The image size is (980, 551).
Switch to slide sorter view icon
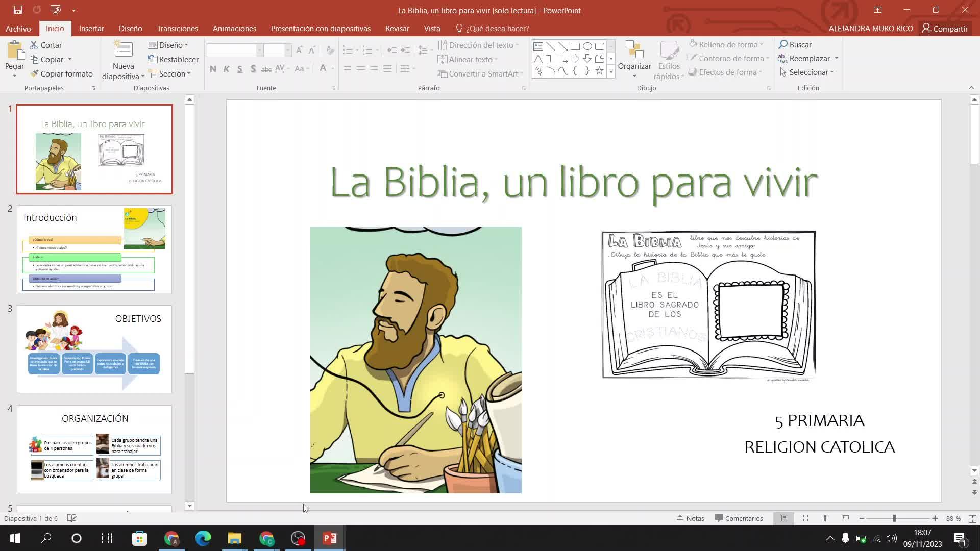click(804, 518)
